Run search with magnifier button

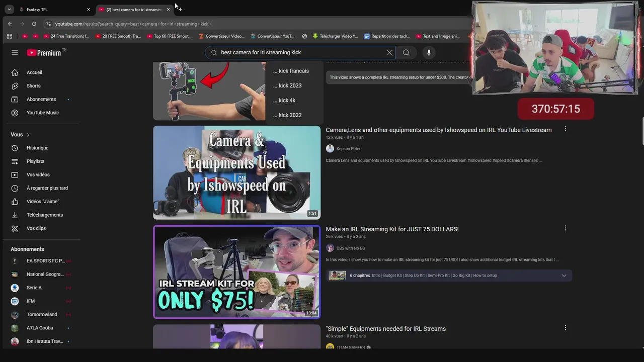click(406, 52)
